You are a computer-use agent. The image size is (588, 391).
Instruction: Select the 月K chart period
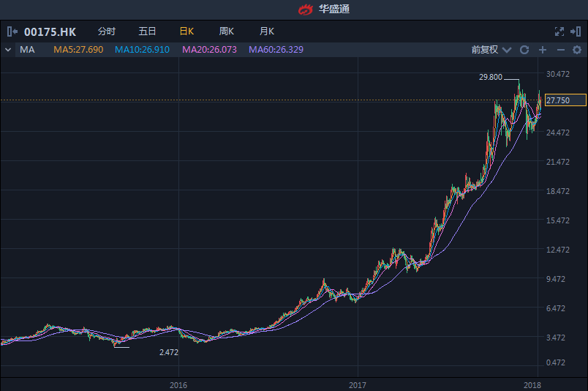267,31
